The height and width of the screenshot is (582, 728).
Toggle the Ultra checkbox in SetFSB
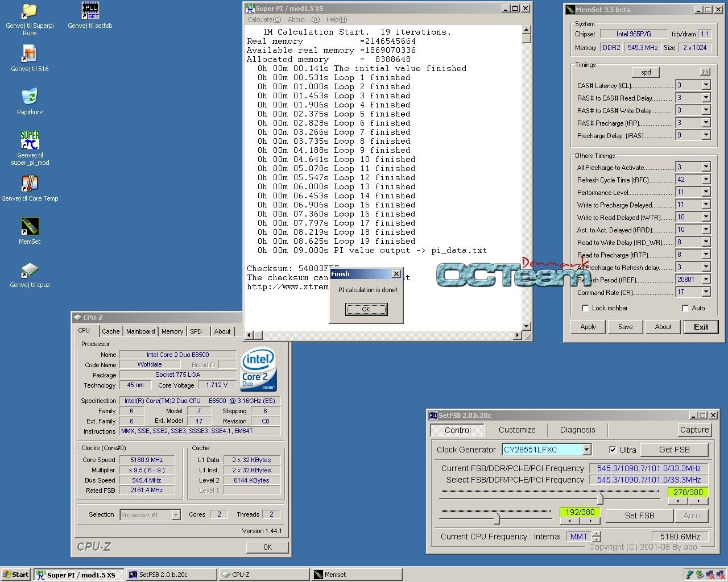(x=613, y=450)
